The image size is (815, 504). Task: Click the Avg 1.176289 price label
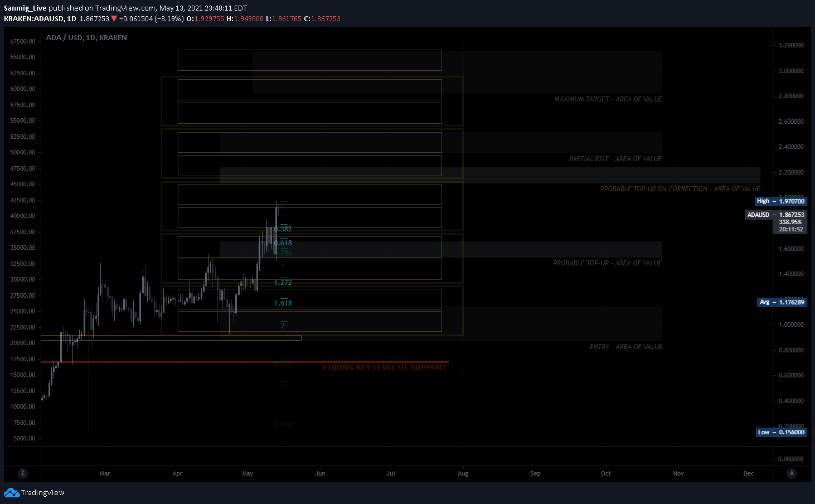click(782, 302)
